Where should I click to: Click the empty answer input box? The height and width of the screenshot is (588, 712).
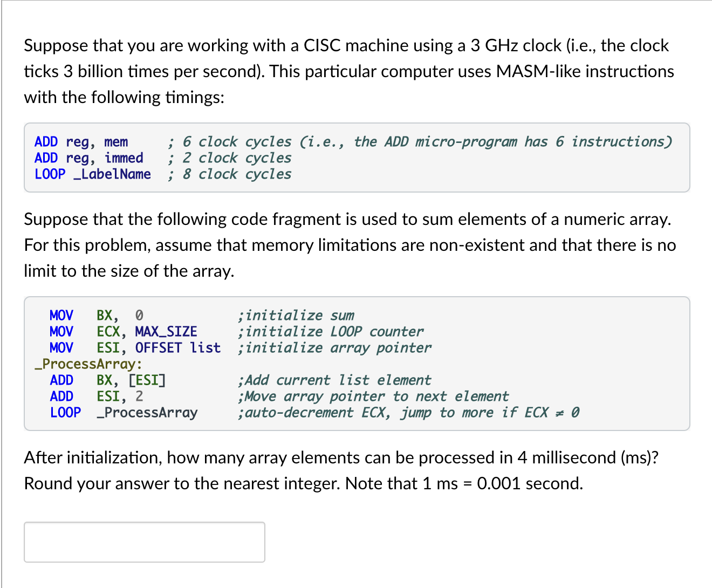(145, 542)
